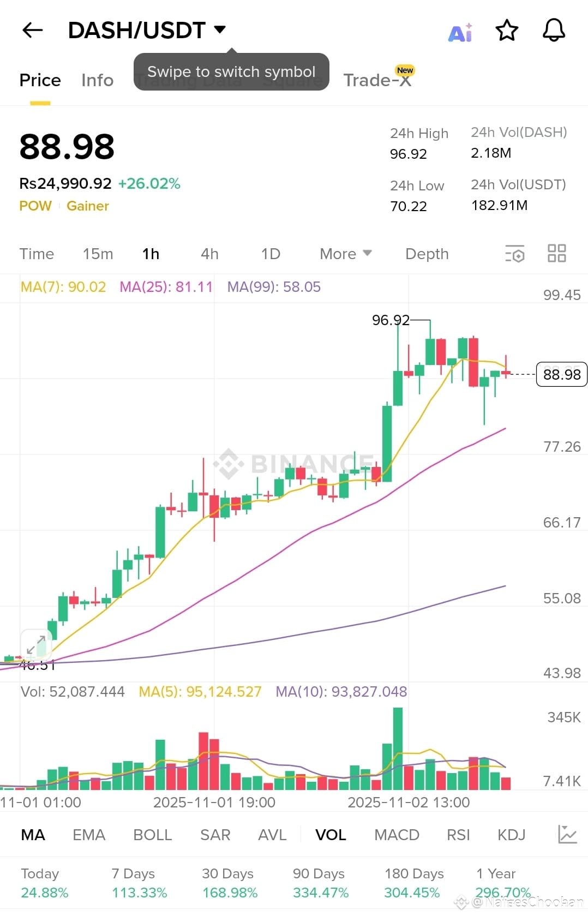
Task: Enable the BOLL indicator
Action: (x=153, y=835)
